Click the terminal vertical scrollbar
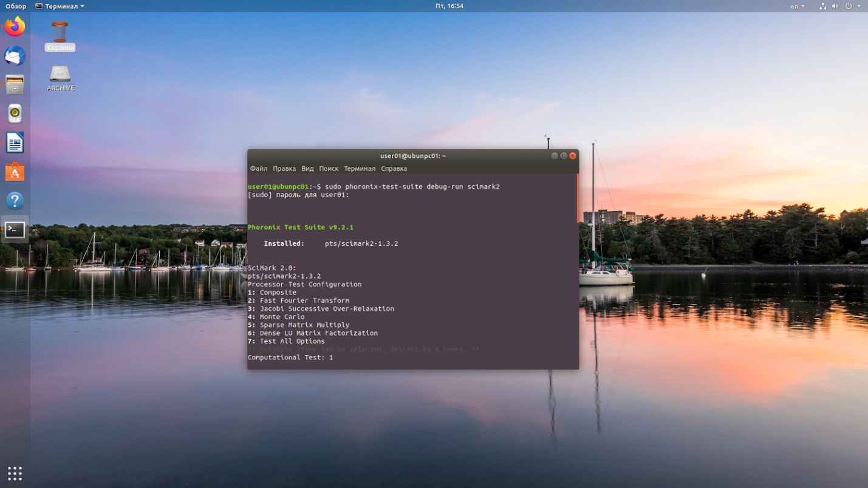Screen dimensions: 868x488 pyautogui.click(x=577, y=199)
